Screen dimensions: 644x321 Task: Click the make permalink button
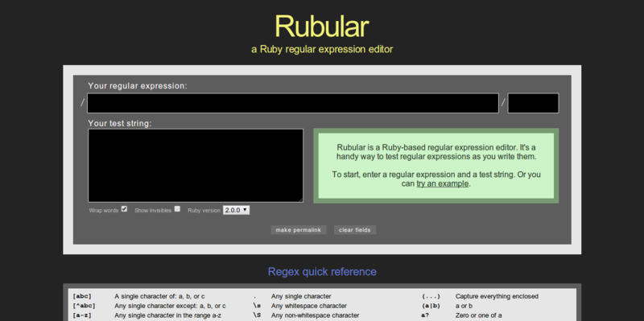(299, 230)
